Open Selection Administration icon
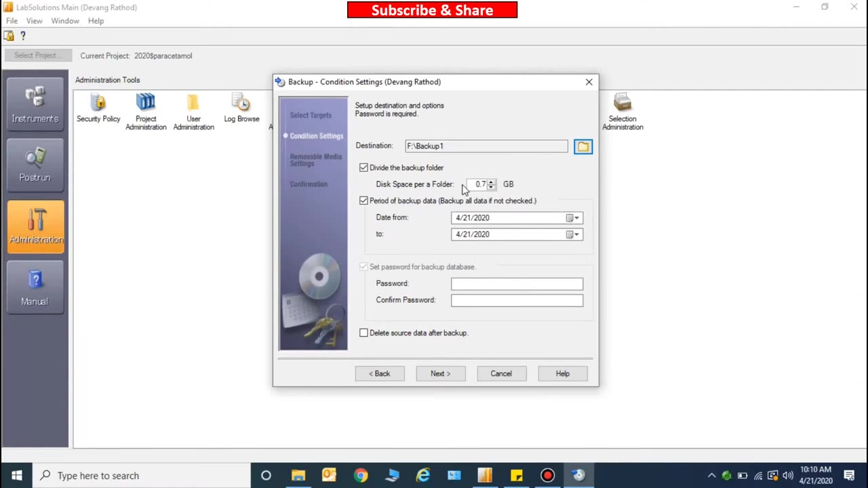Image resolution: width=868 pixels, height=488 pixels. click(x=623, y=103)
